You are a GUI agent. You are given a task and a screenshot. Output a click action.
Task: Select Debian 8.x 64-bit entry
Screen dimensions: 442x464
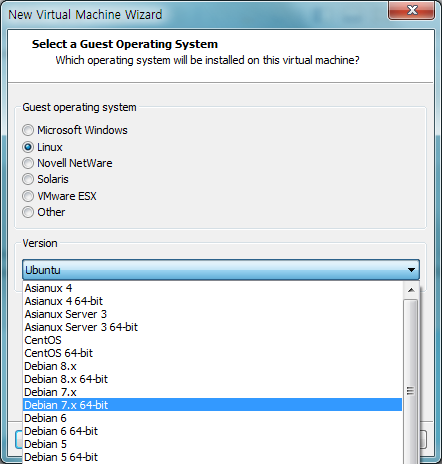coord(212,379)
